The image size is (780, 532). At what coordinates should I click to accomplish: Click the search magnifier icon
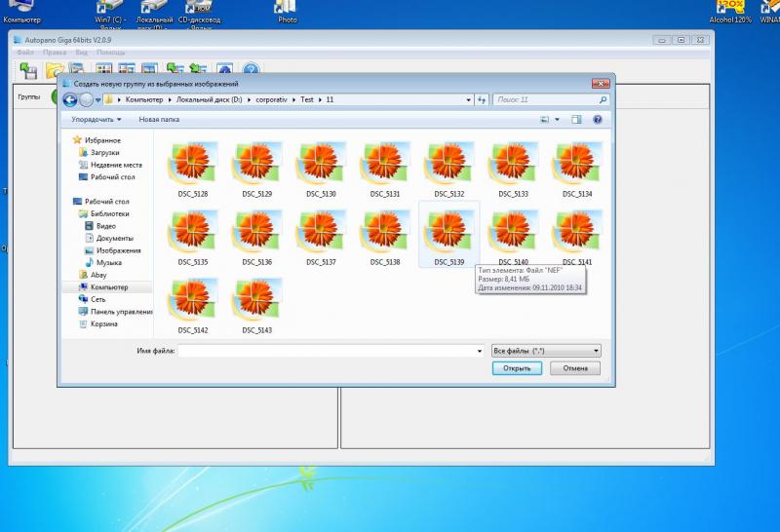tap(603, 100)
